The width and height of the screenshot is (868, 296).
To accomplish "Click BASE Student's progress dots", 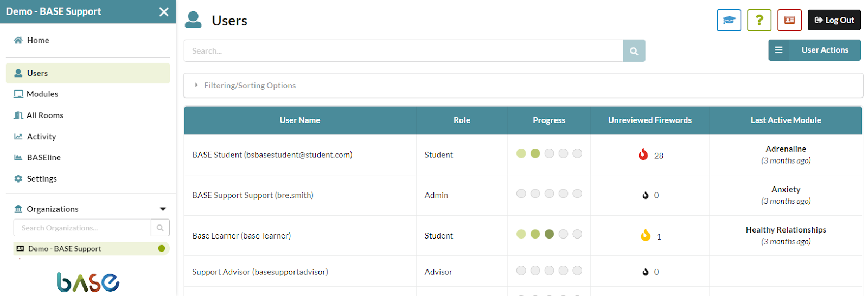I will pos(549,153).
